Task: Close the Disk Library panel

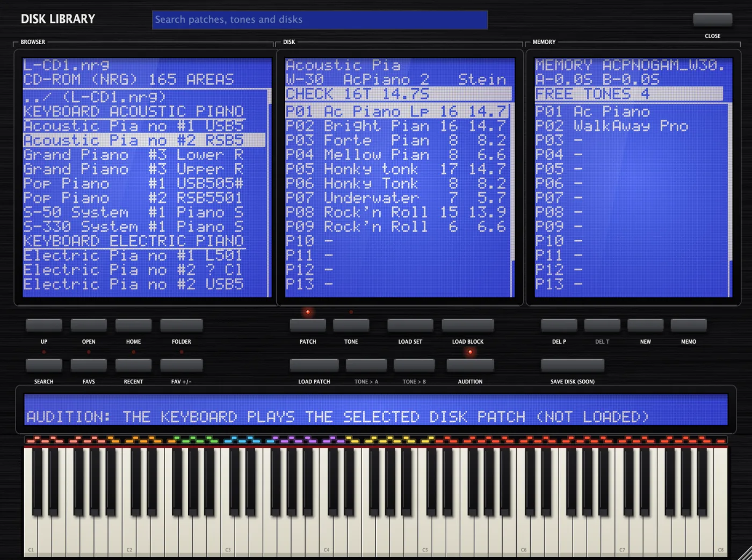Action: (713, 20)
